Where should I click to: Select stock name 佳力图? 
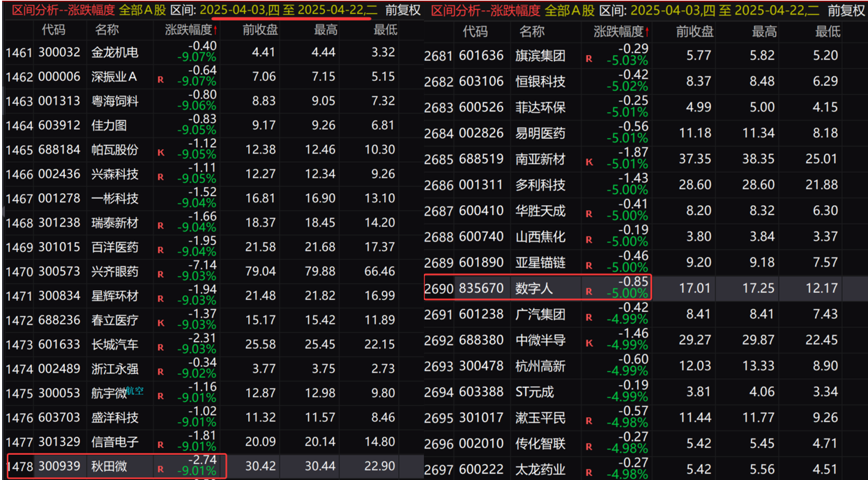tap(109, 126)
